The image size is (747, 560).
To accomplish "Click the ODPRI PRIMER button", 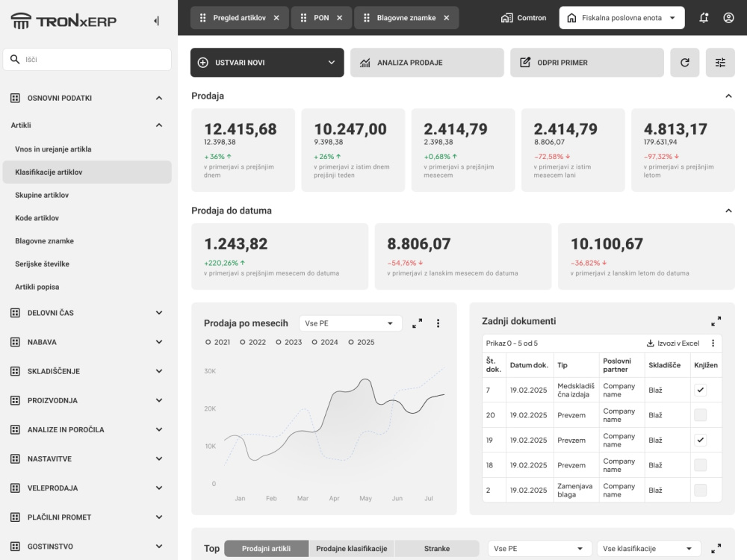I will point(587,63).
